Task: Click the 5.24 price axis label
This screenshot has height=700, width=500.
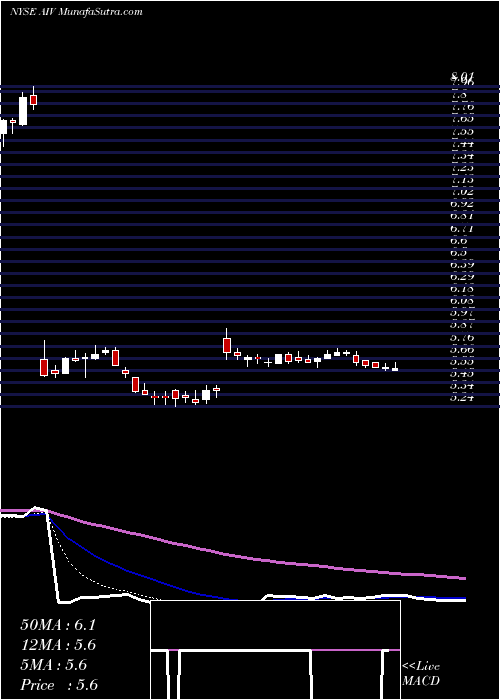Action: click(x=462, y=398)
